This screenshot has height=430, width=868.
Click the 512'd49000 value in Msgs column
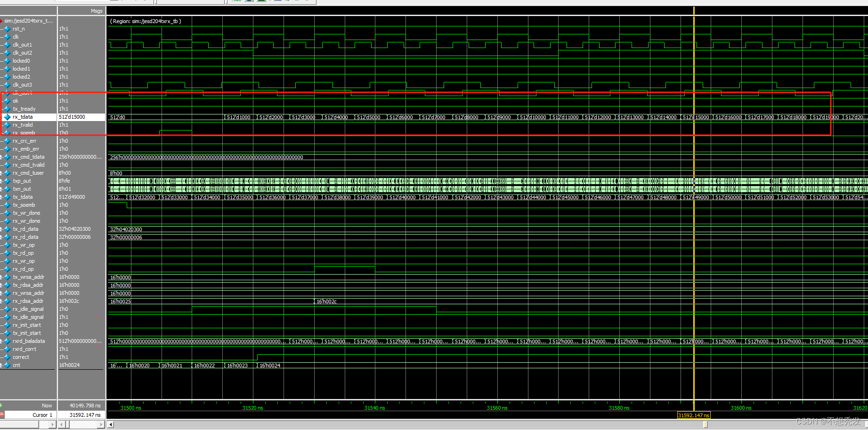tap(72, 197)
